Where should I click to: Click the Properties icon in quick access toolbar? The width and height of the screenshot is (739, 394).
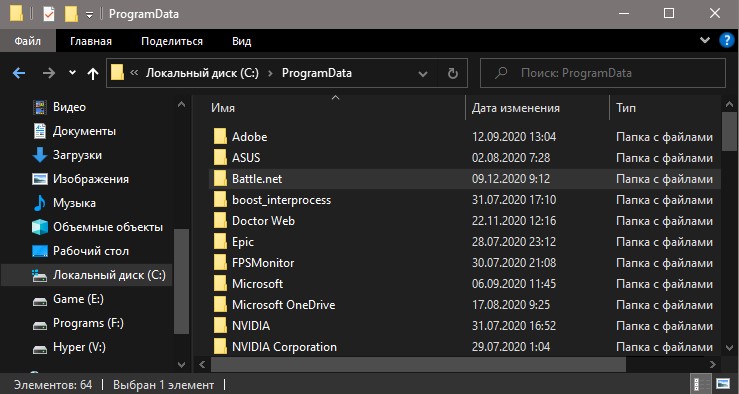pos(49,14)
